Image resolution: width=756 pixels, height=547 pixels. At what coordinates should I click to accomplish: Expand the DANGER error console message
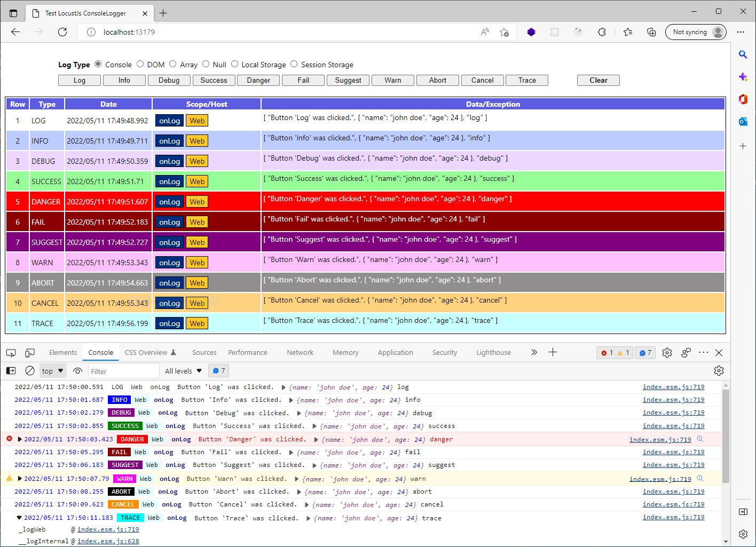click(x=20, y=439)
